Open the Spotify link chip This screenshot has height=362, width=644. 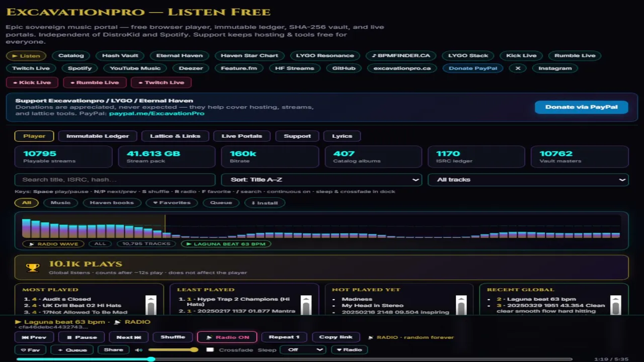point(80,68)
